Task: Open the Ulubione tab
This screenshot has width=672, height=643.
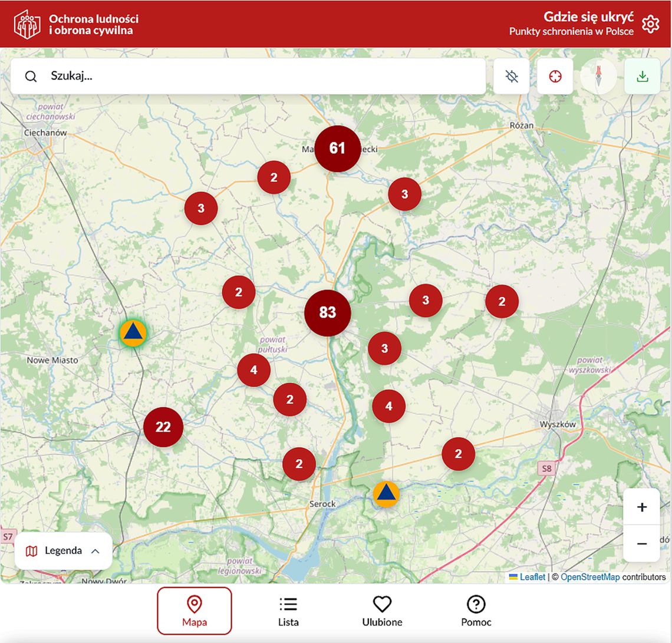Action: [382, 611]
